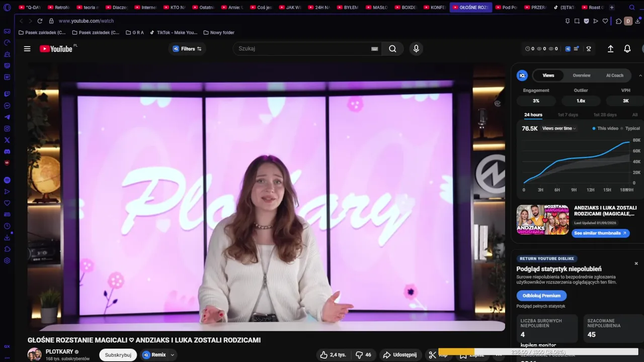Expand the Remix button dropdown arrow
This screenshot has width=644, height=362.
coord(173,354)
